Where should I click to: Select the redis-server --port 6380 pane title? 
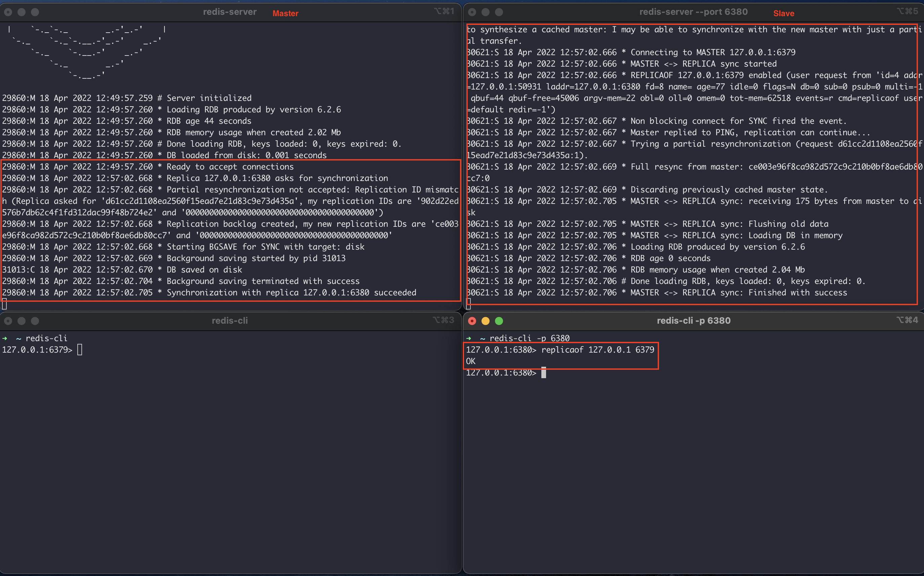(693, 12)
